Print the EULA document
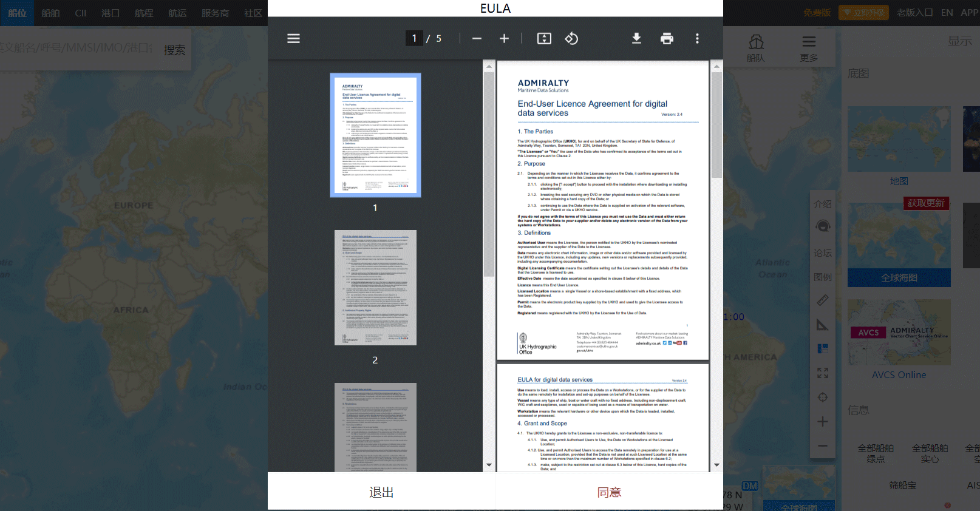 [667, 38]
